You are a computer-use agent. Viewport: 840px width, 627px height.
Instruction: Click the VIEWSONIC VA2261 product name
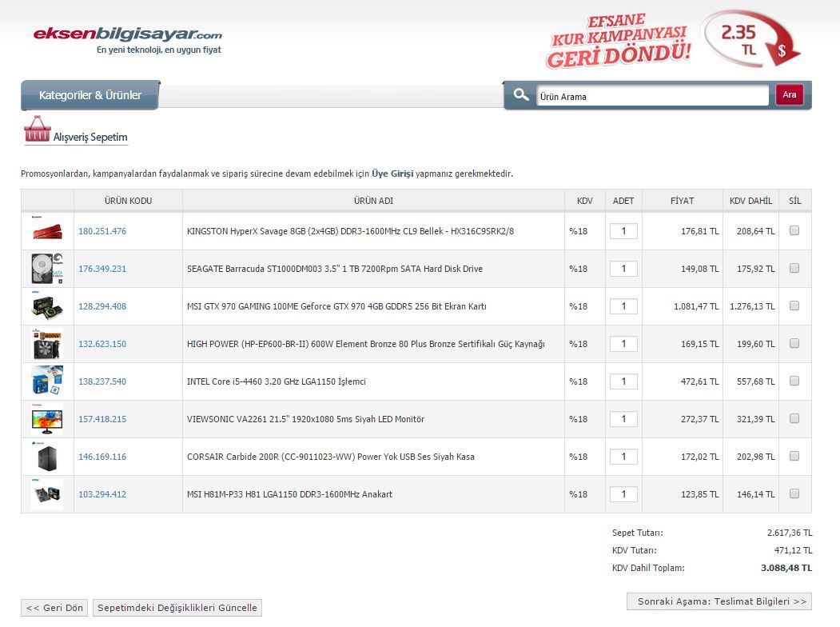click(x=305, y=418)
